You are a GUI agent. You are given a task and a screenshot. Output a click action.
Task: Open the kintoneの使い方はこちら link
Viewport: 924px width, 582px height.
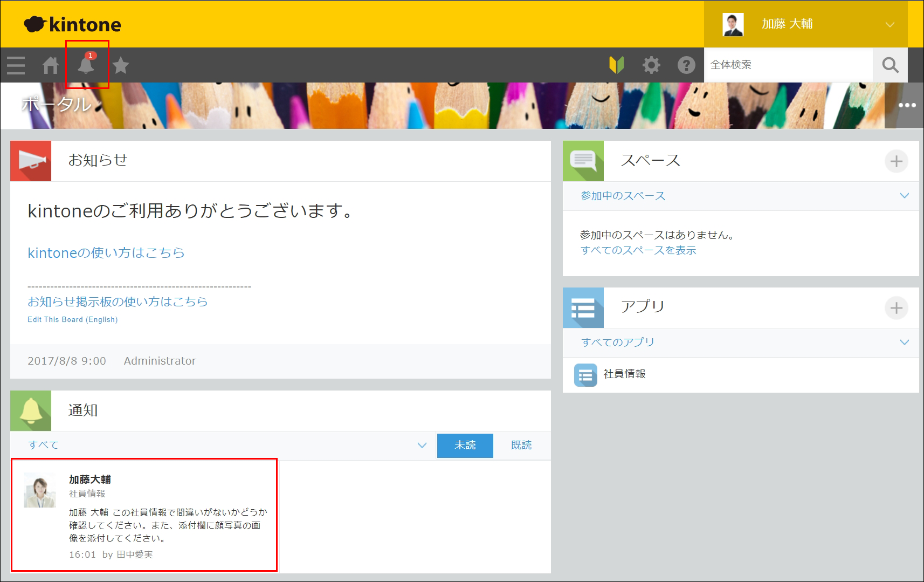coord(106,252)
